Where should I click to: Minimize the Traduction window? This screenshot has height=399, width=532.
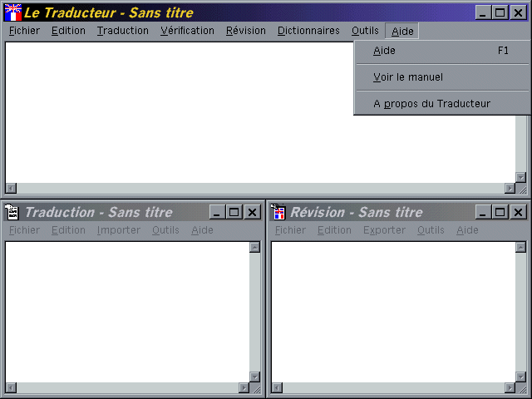pos(217,213)
